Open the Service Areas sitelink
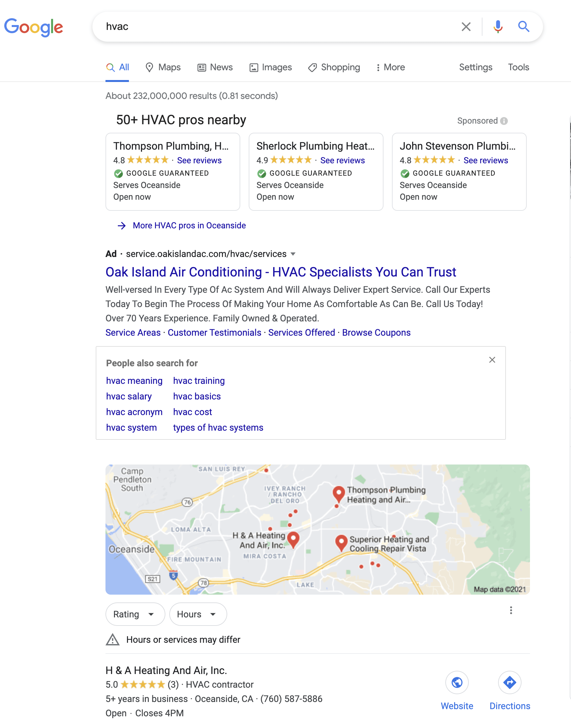 pos(133,333)
